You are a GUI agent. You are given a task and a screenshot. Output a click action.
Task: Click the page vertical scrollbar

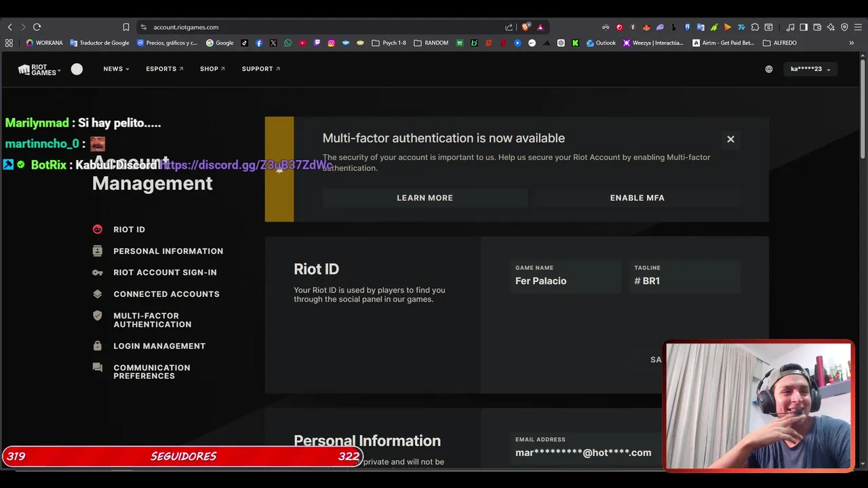pyautogui.click(x=863, y=108)
